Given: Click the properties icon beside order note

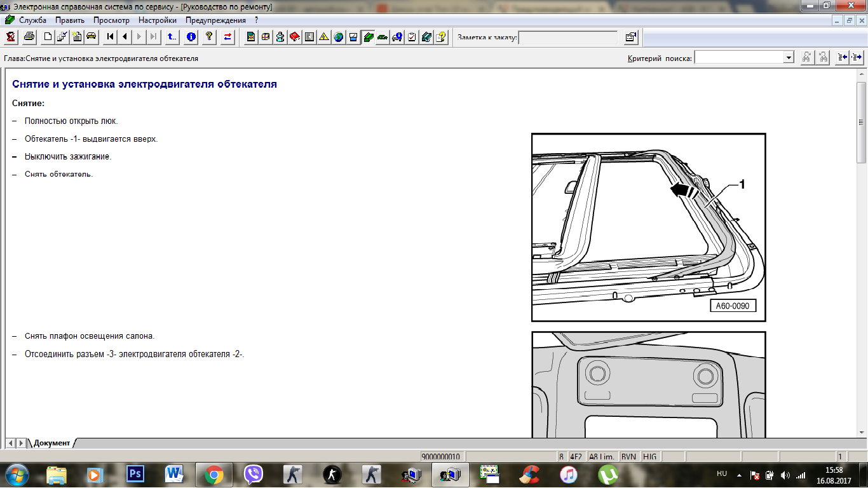Looking at the screenshot, I should [x=630, y=37].
